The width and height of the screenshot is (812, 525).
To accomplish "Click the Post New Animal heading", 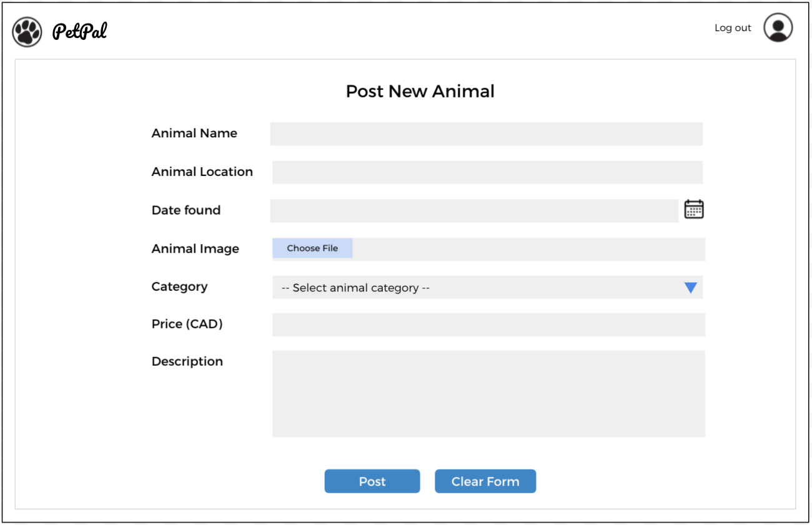I will click(x=420, y=91).
